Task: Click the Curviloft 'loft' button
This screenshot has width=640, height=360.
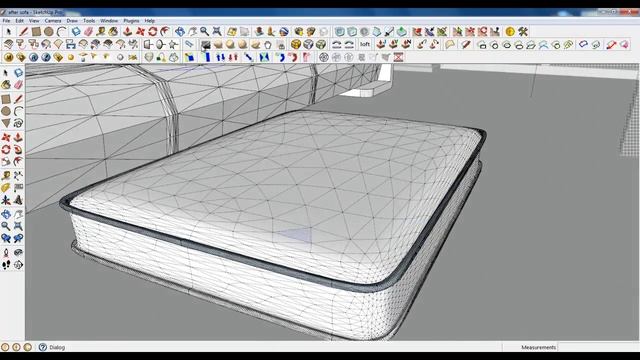Action: (364, 44)
